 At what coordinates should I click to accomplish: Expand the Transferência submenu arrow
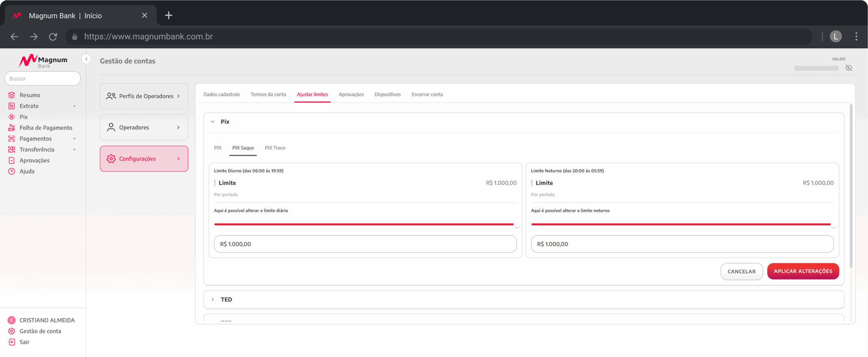click(74, 149)
